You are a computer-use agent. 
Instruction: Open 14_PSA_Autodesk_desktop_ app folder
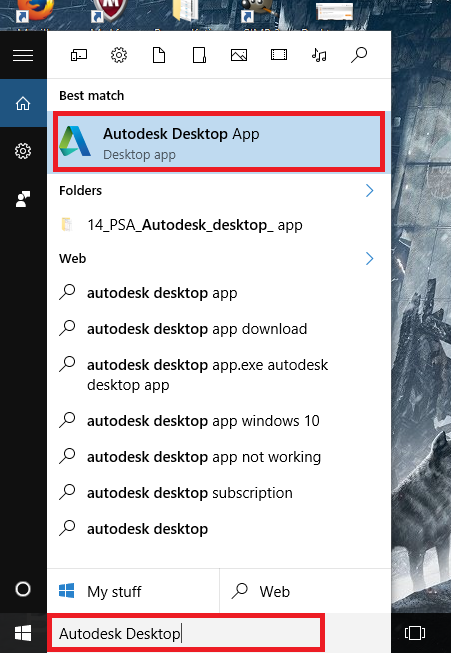tap(219, 225)
